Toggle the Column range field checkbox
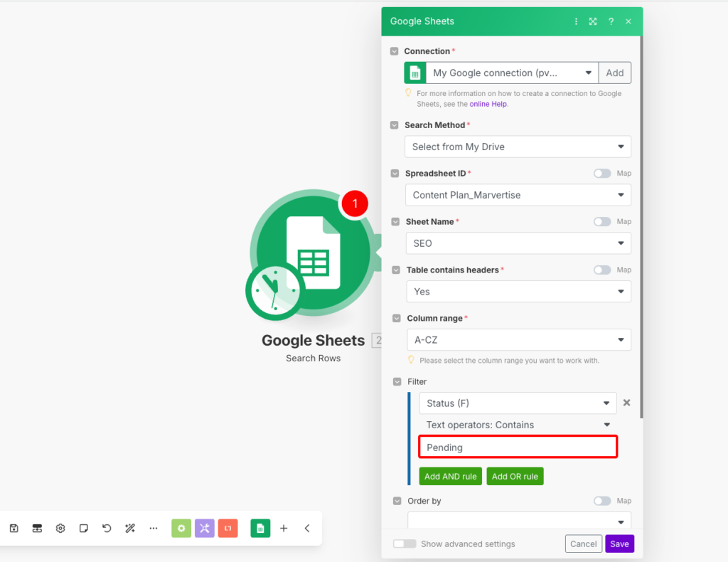This screenshot has height=562, width=728. point(397,318)
